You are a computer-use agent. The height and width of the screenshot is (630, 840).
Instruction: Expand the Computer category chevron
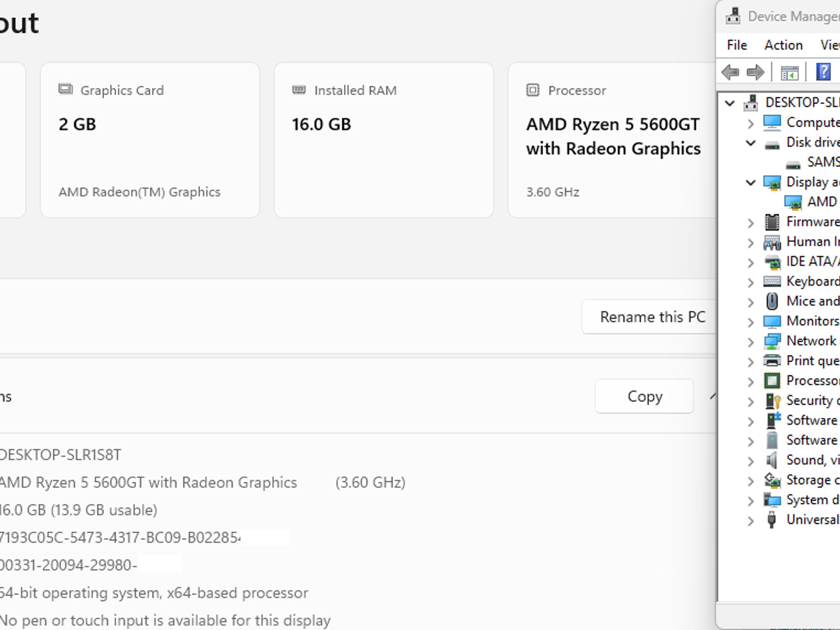(x=751, y=123)
